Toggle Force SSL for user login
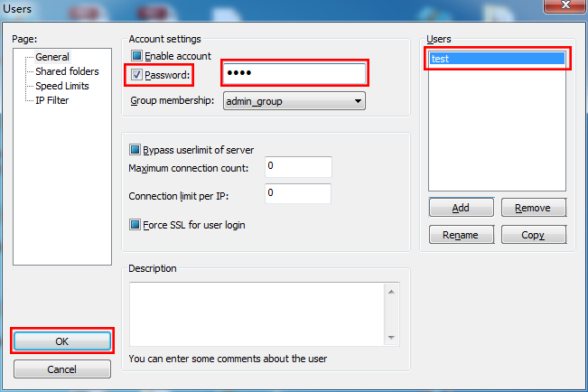Screen dimensions: 588x392 (x=136, y=225)
